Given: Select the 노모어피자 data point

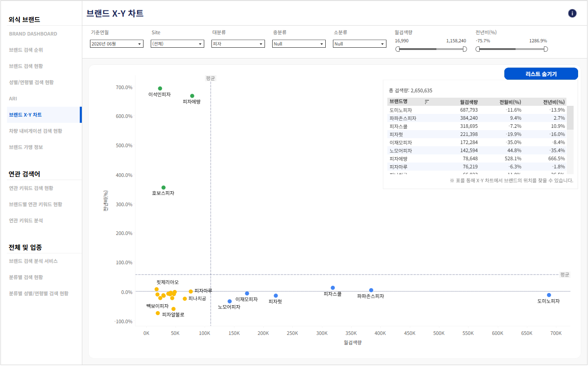Looking at the screenshot, I should click(x=229, y=301).
